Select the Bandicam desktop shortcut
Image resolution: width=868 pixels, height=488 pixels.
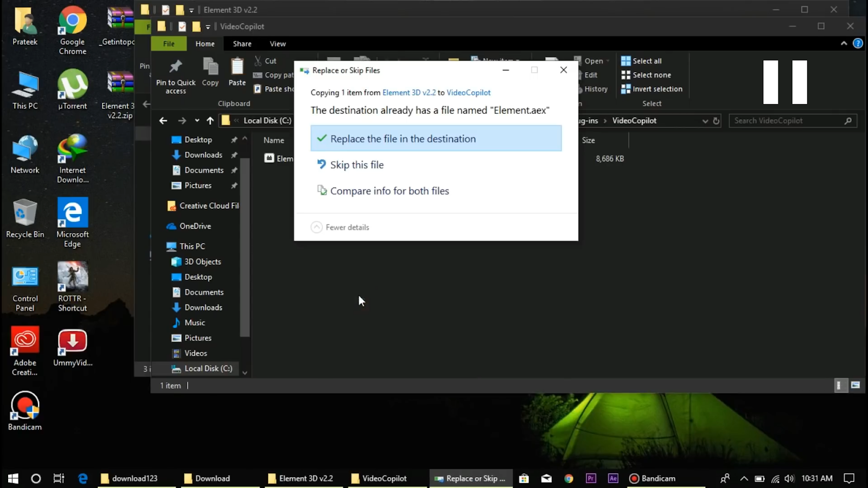pos(25,411)
